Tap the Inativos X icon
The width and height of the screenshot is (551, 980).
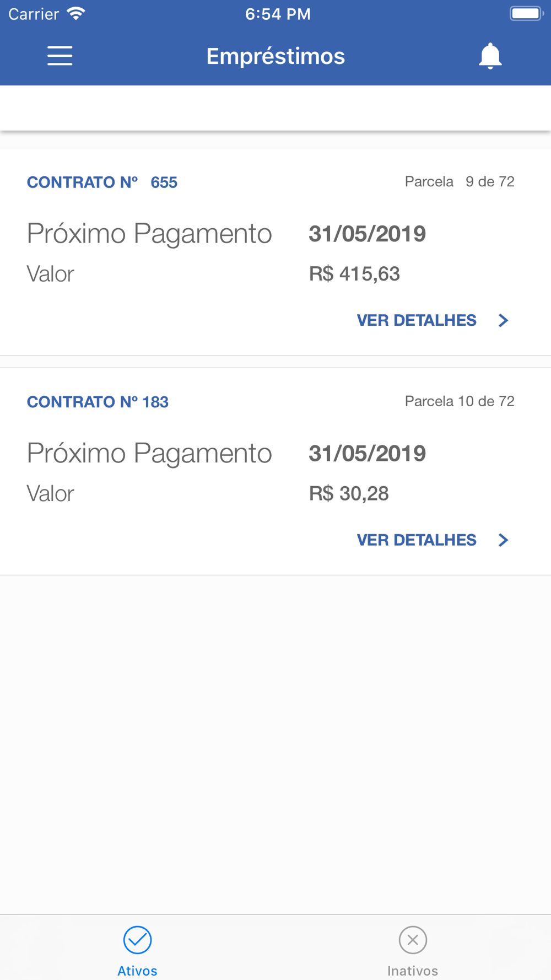(413, 940)
